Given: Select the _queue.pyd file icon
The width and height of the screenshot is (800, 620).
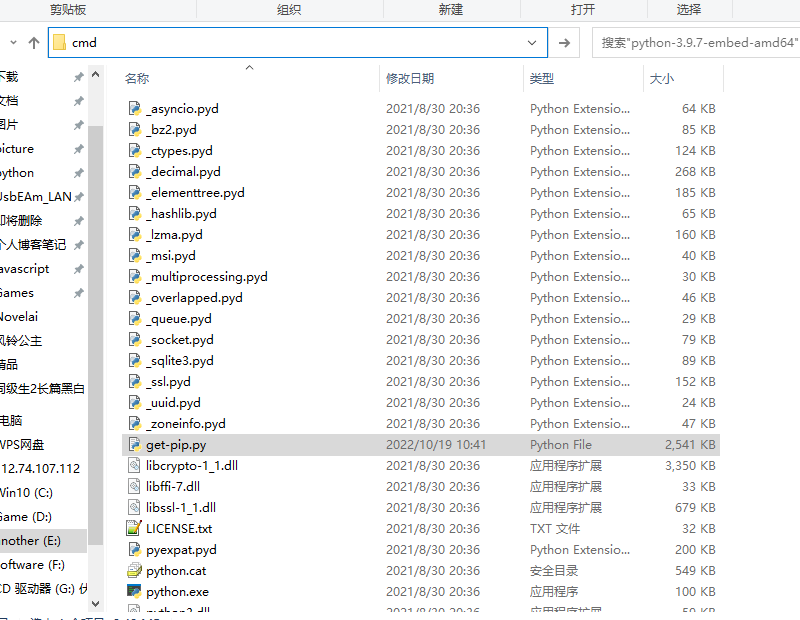Looking at the screenshot, I should click(134, 318).
